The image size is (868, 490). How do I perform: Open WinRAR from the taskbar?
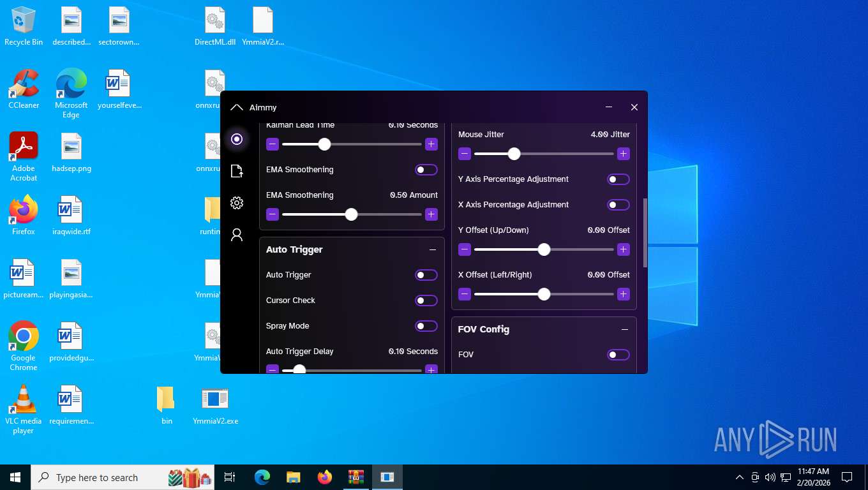coord(355,477)
